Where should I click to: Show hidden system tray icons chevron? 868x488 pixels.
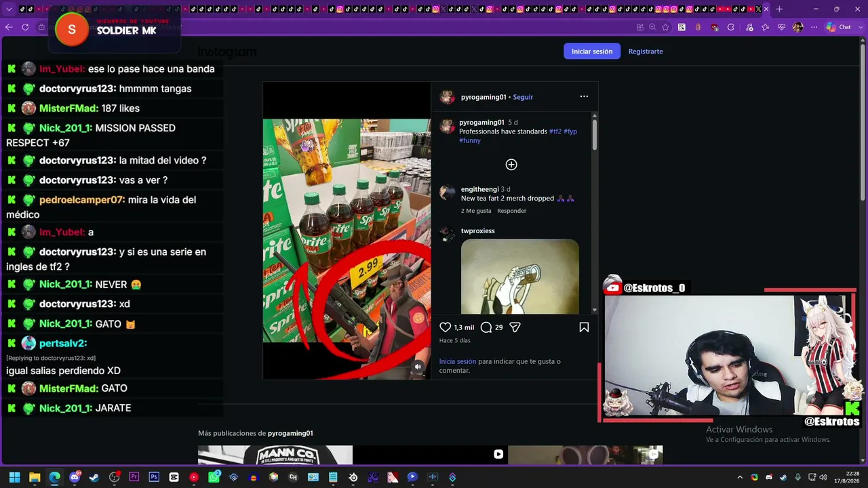[740, 477]
